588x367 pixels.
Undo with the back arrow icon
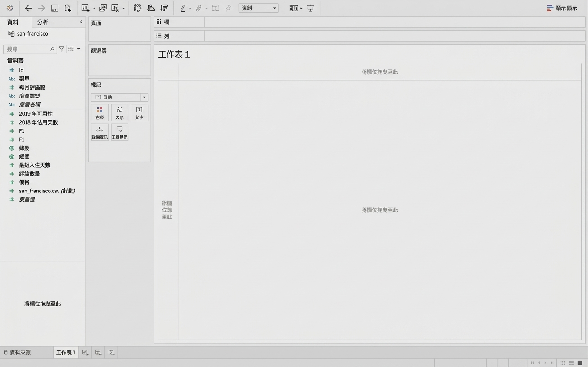[x=28, y=8]
